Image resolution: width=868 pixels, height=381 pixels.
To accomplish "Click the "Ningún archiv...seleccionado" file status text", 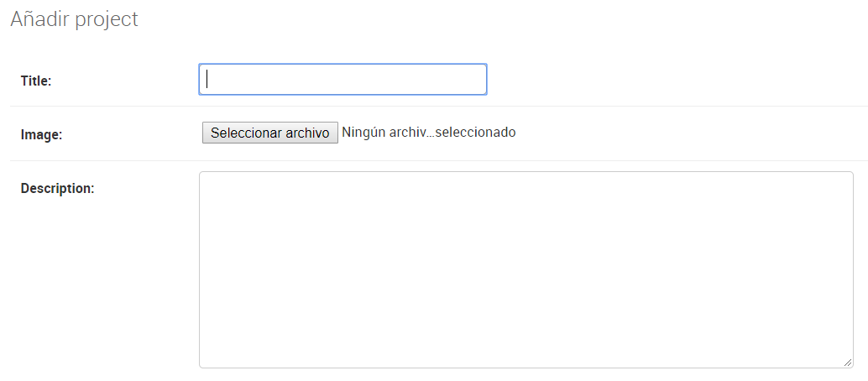I will (x=429, y=133).
